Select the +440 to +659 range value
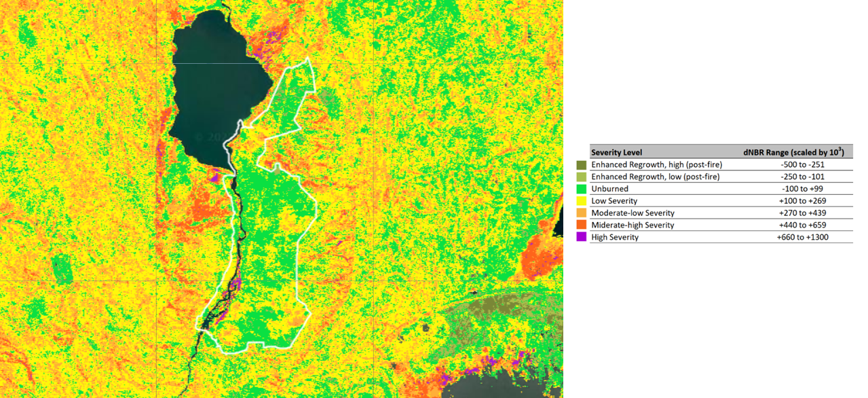This screenshot has width=868, height=398. (x=801, y=225)
